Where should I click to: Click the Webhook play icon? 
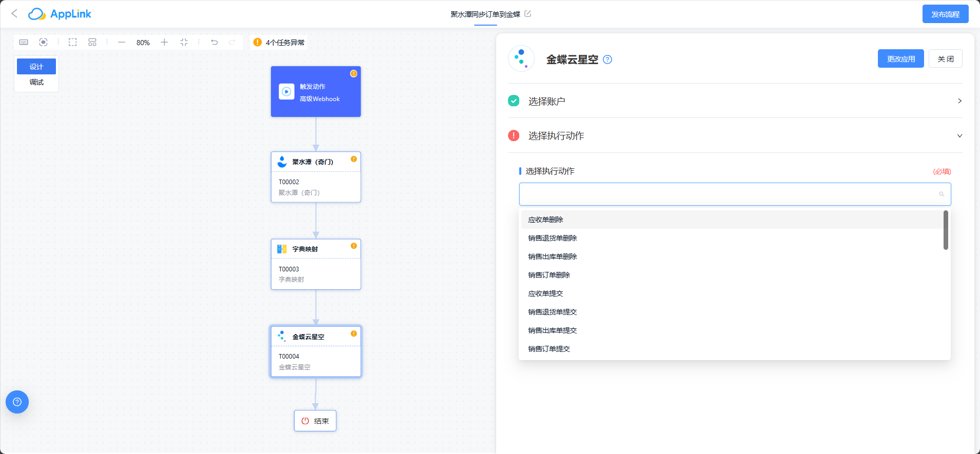tap(287, 92)
